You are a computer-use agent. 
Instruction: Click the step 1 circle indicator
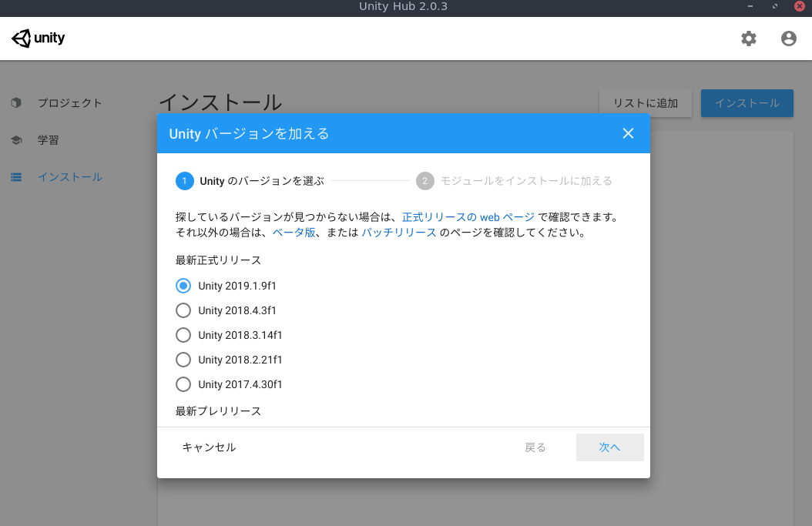tap(185, 181)
